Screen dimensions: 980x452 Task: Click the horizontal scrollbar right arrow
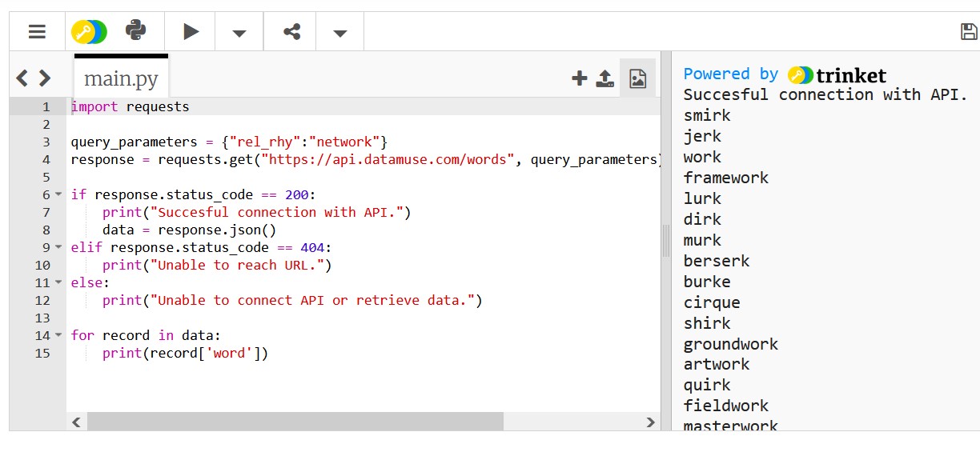pyautogui.click(x=651, y=422)
